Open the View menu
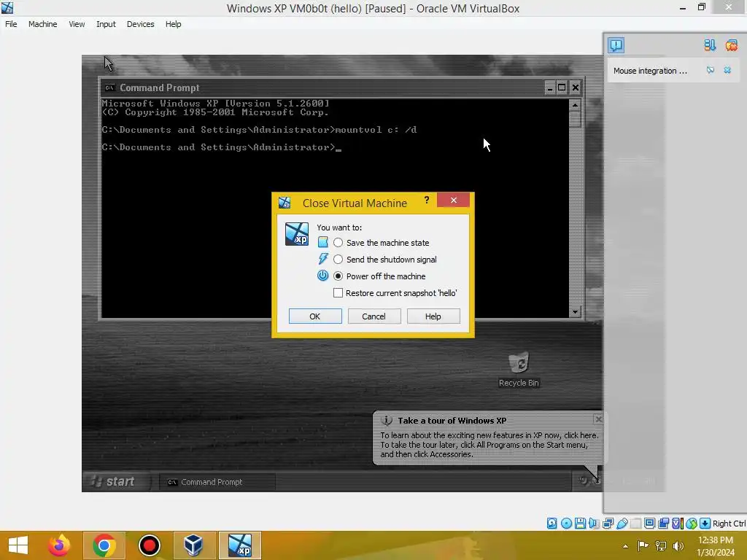 click(77, 24)
